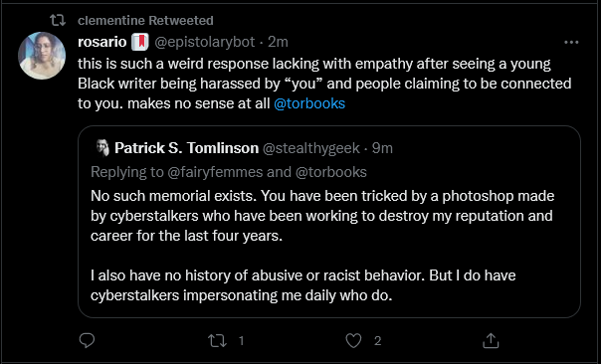Click the rosario display name
601x364 pixels.
click(101, 42)
